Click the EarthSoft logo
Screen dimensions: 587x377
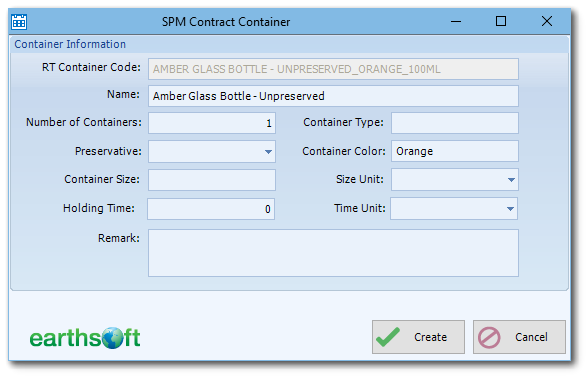pos(85,338)
